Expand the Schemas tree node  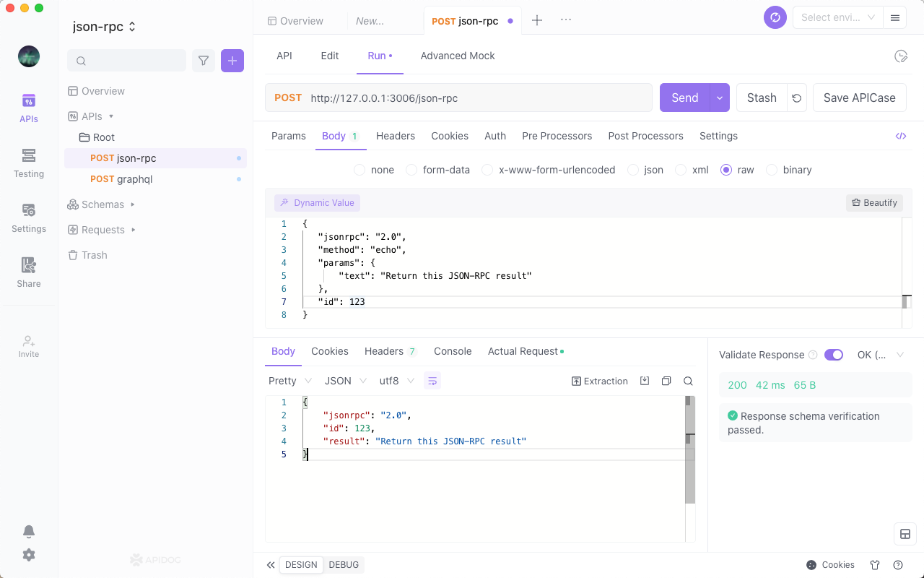[x=133, y=204]
